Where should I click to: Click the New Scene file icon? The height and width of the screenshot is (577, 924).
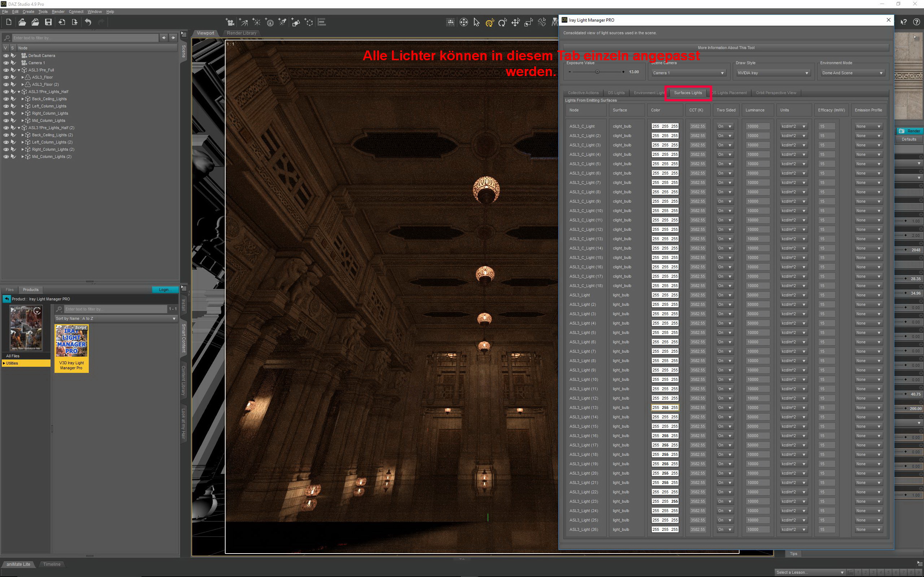pyautogui.click(x=9, y=22)
